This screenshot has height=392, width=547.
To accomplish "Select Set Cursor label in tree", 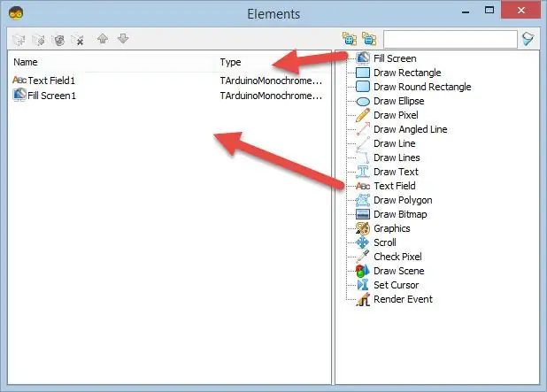I will (396, 285).
